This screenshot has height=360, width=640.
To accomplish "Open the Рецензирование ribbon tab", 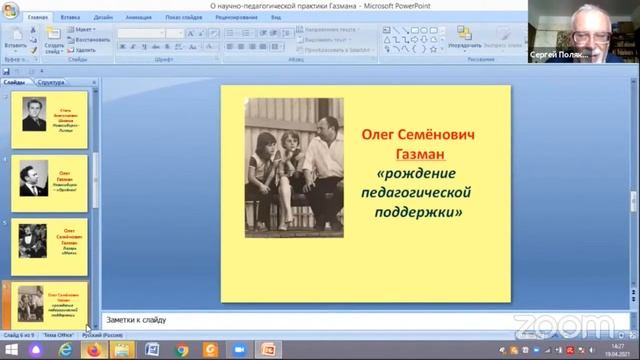I will 236,18.
